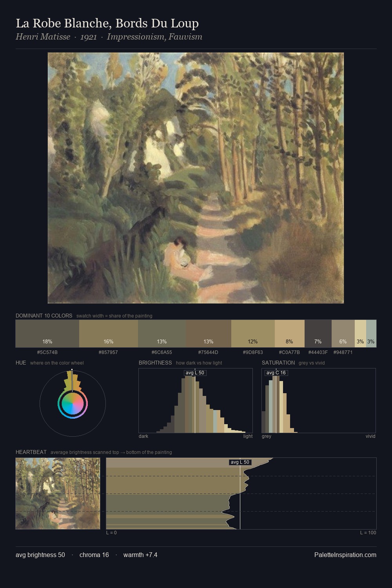Click the 'grey' axis label

click(x=267, y=436)
